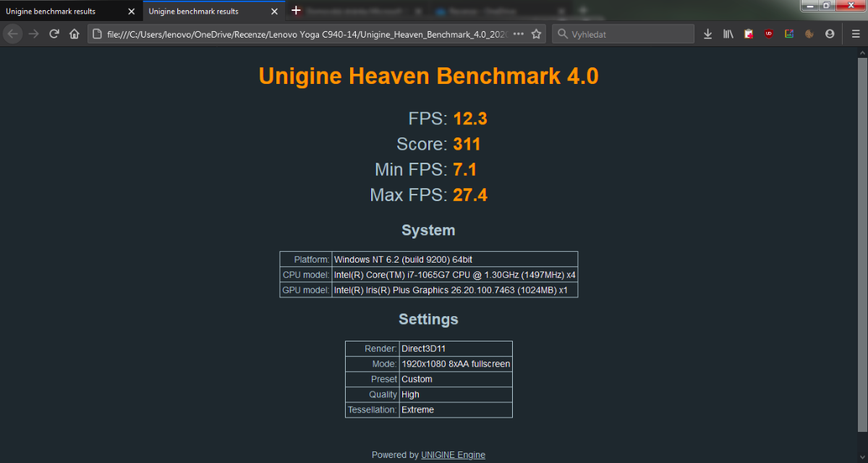Image resolution: width=868 pixels, height=463 pixels.
Task: Click the colorful square extension icon
Action: [x=789, y=34]
